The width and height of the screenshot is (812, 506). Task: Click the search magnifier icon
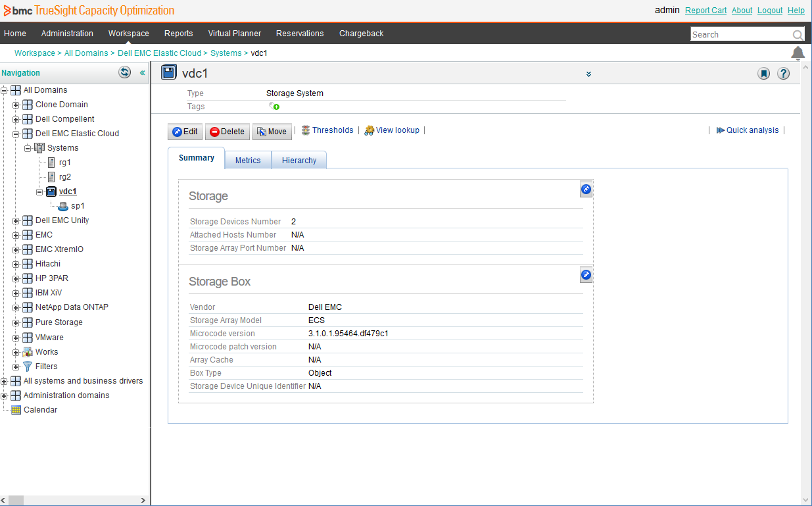tap(798, 35)
